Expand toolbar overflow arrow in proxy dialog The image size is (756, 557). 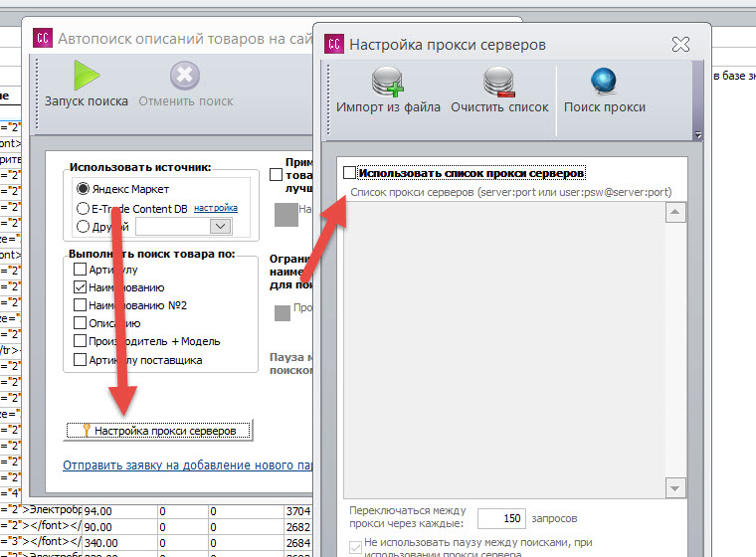pos(698,134)
